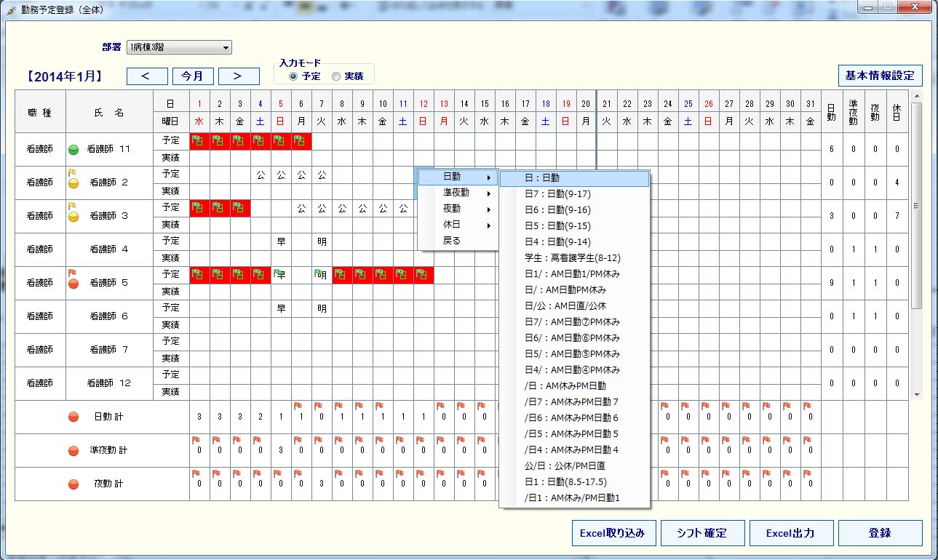Click red circle icon next to 夜勤 計
Viewport: 938px width, 560px height.
click(73, 484)
